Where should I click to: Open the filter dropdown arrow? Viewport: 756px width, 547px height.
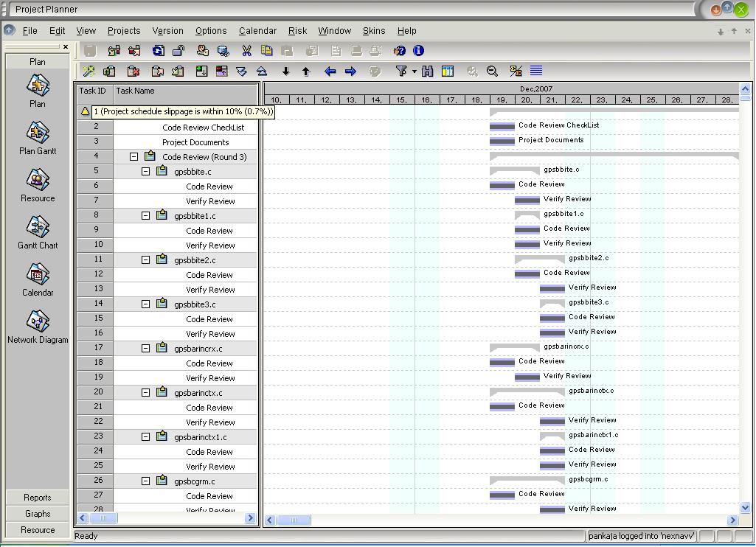415,72
